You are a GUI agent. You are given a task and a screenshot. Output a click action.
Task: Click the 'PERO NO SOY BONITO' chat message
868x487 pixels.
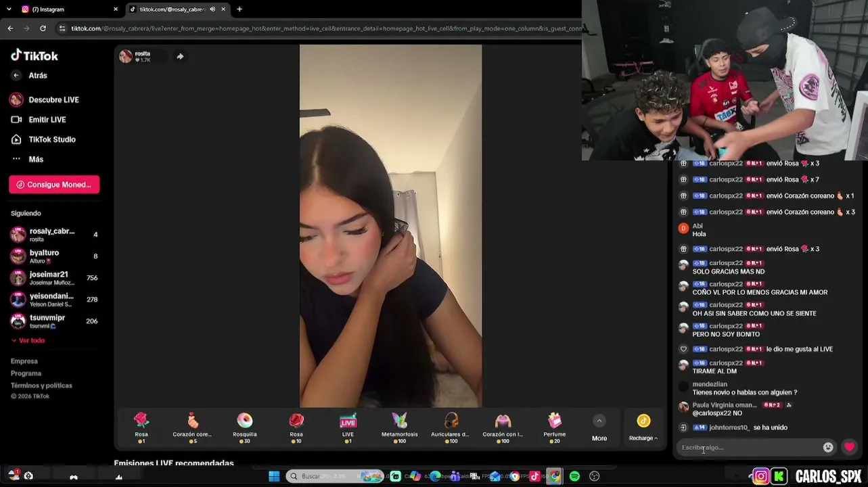pyautogui.click(x=726, y=334)
